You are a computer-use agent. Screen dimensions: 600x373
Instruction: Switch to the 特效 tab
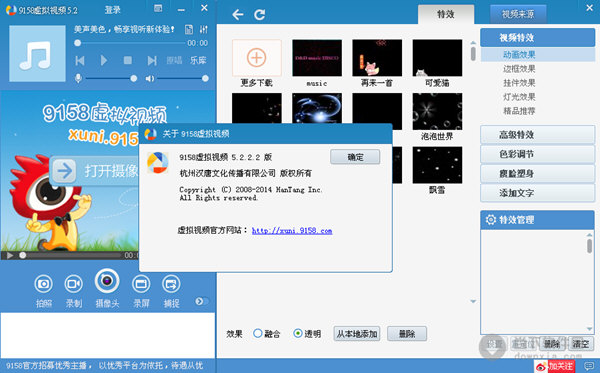(x=446, y=15)
